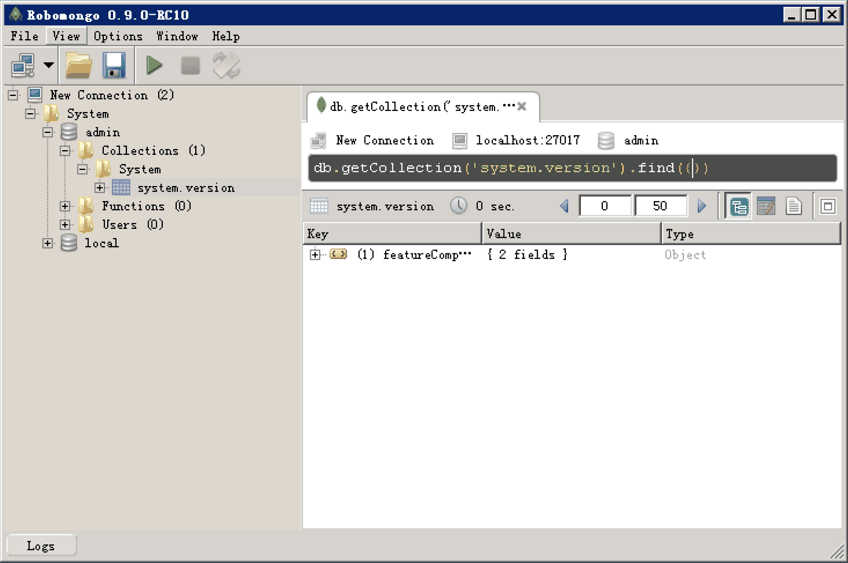Select the local database label
Screen dimensions: 848x563
point(102,243)
